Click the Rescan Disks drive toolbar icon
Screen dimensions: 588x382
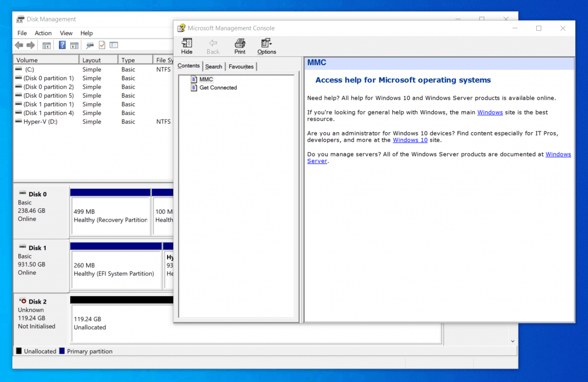pos(90,45)
